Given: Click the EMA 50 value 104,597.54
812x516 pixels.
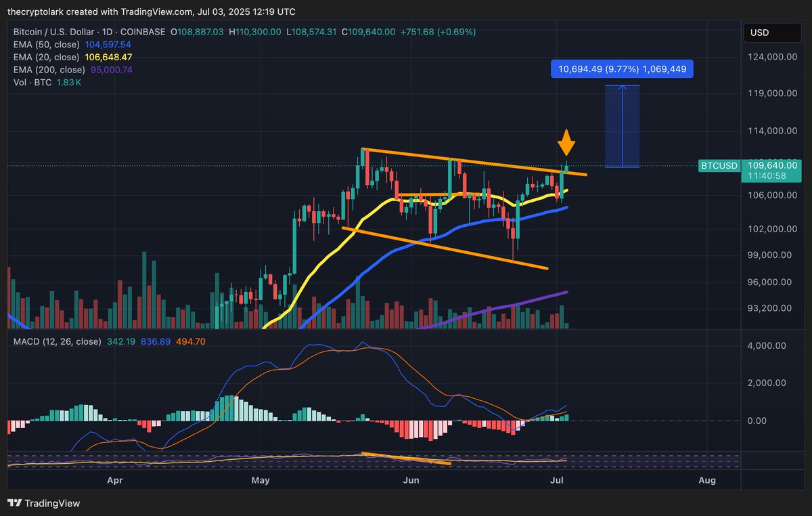Looking at the screenshot, I should 108,44.
